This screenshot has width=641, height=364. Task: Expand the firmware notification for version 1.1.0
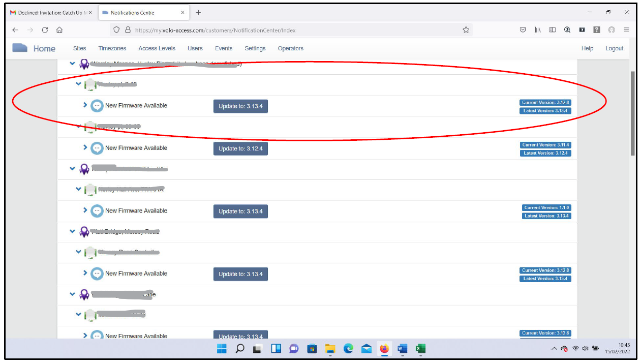(x=85, y=210)
